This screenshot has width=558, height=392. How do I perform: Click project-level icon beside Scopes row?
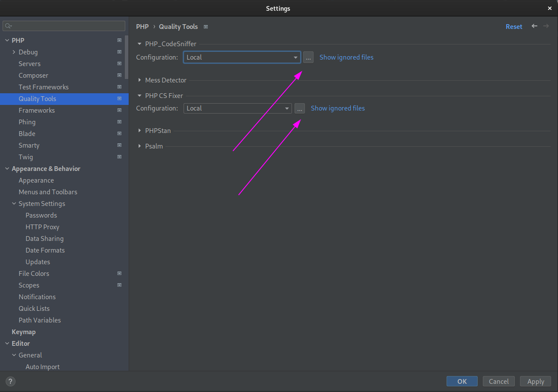[x=120, y=285]
